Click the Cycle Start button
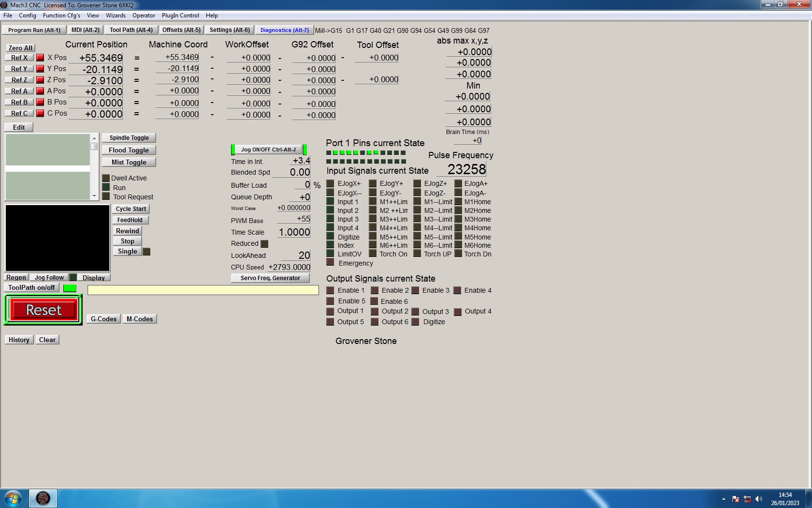Viewport: 812px width, 508px height. (130, 209)
